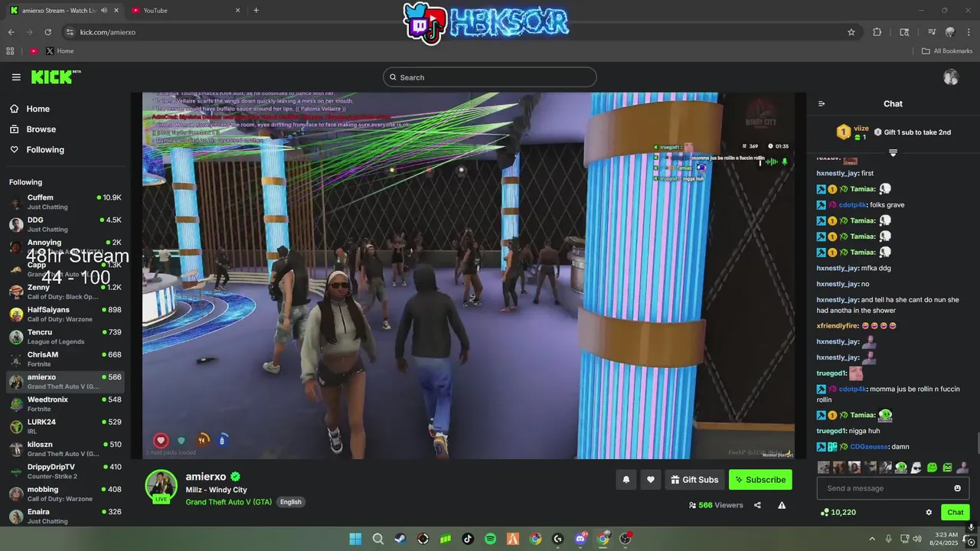This screenshot has height=551, width=980.
Task: Go back in browser history
Action: point(11,32)
